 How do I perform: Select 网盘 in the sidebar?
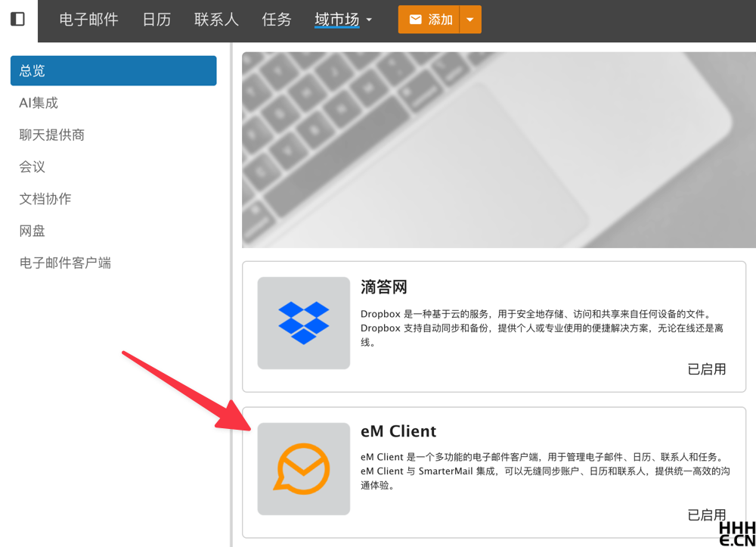(x=33, y=231)
